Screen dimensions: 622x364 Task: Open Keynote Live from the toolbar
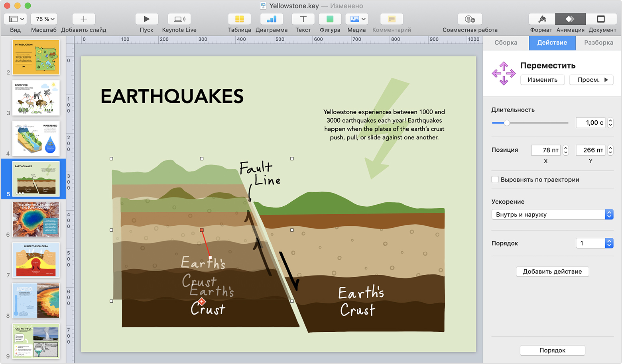click(179, 19)
